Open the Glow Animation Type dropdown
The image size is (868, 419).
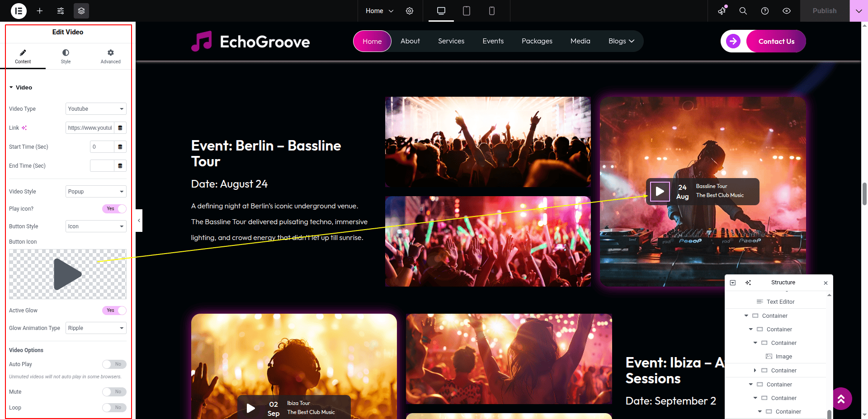click(95, 328)
